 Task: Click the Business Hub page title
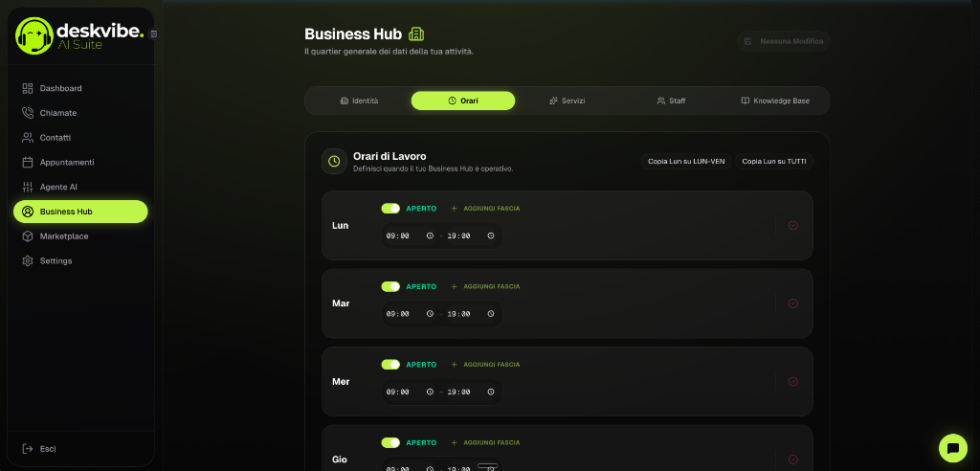tap(353, 34)
